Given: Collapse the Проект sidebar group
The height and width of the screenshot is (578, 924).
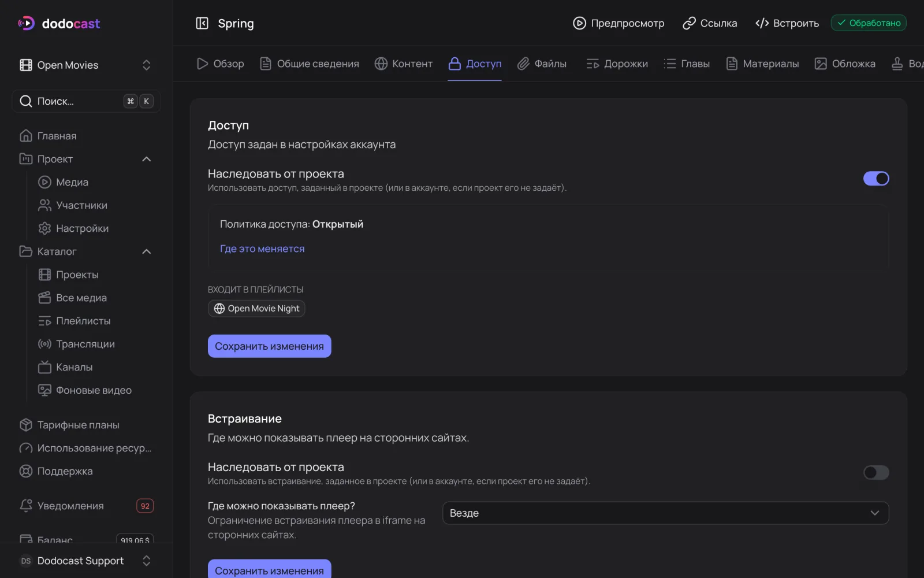Looking at the screenshot, I should [x=147, y=159].
